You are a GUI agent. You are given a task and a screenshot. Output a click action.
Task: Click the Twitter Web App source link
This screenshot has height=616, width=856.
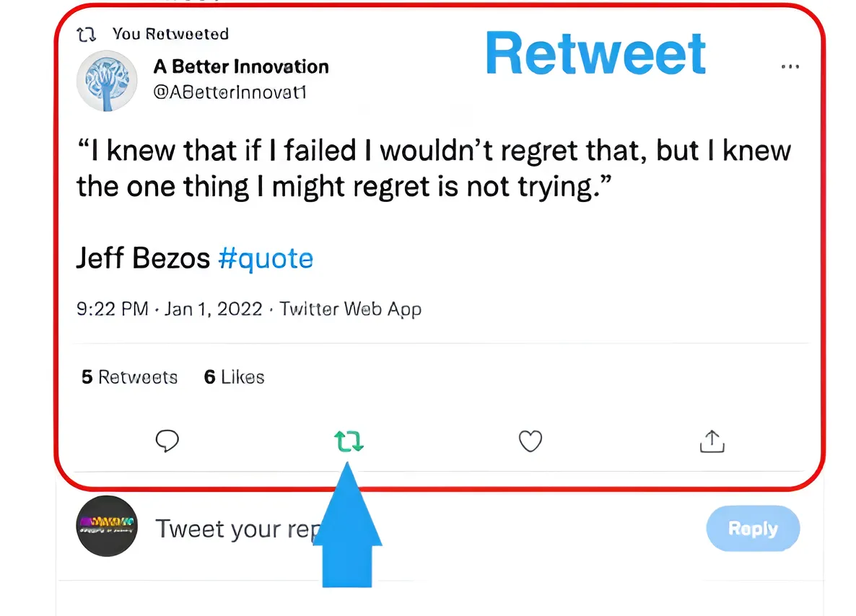351,309
